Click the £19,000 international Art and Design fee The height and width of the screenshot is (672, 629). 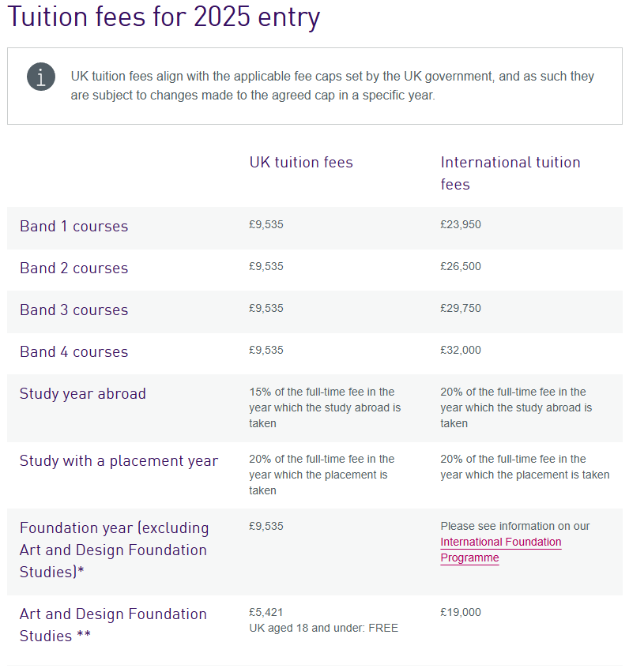(461, 613)
